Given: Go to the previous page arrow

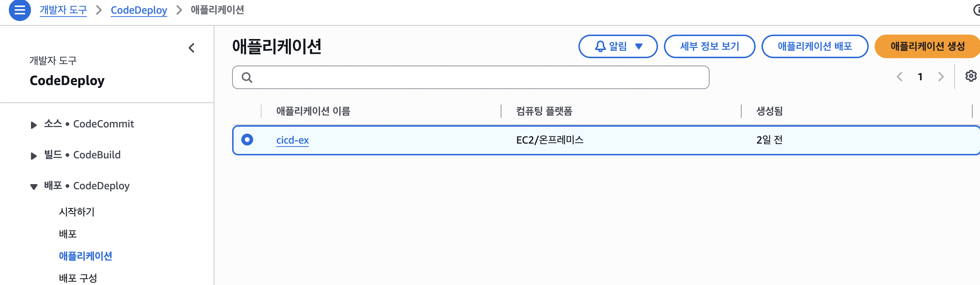Looking at the screenshot, I should coord(899,77).
